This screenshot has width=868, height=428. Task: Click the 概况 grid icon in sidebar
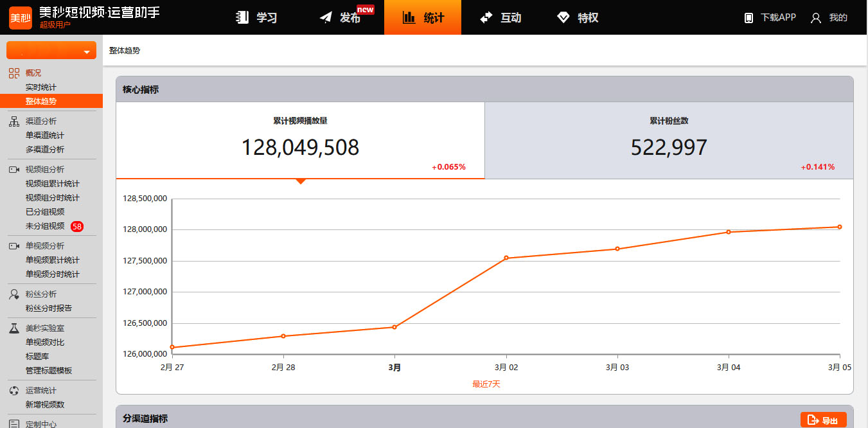[13, 73]
